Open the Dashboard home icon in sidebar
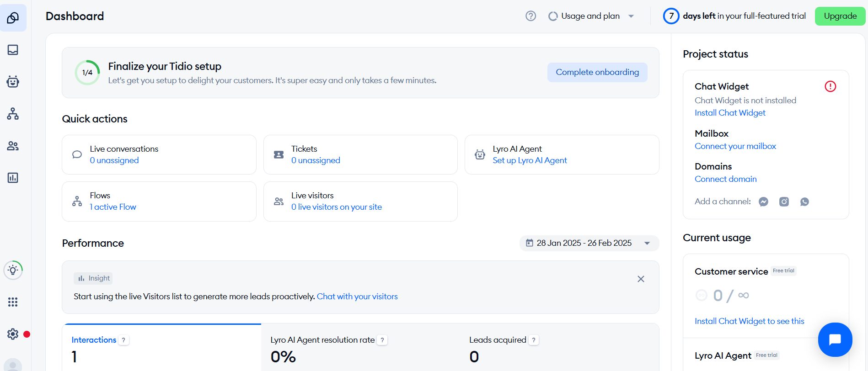The width and height of the screenshot is (868, 371). [x=13, y=18]
